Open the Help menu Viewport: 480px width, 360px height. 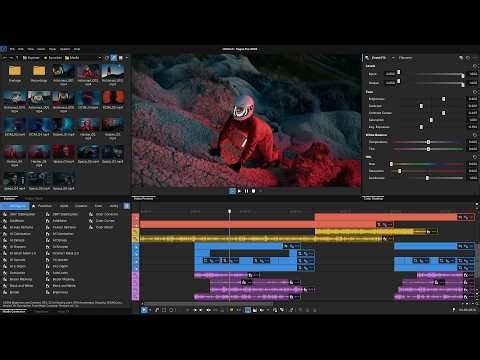77,49
